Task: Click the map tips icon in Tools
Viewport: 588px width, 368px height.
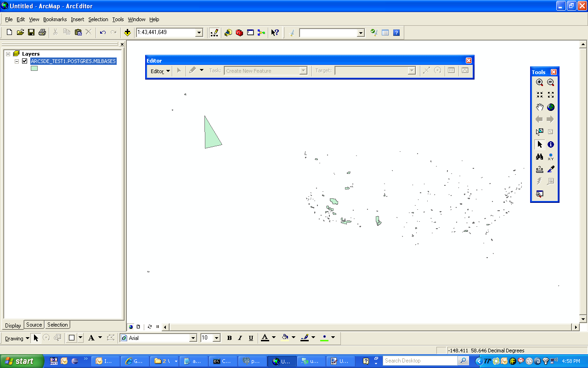Action: coord(551,182)
